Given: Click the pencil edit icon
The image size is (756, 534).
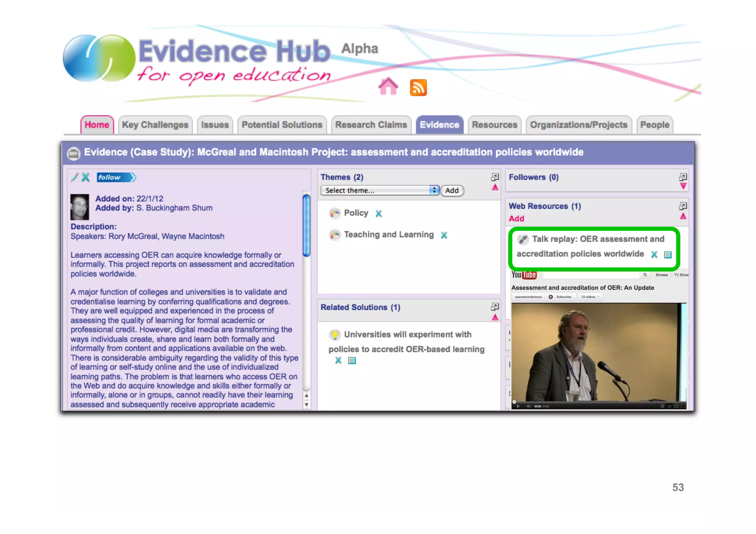Looking at the screenshot, I should [75, 177].
